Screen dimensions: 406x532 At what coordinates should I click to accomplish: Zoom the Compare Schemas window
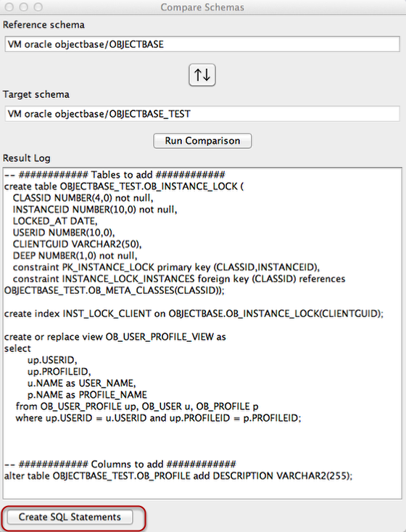coord(38,7)
